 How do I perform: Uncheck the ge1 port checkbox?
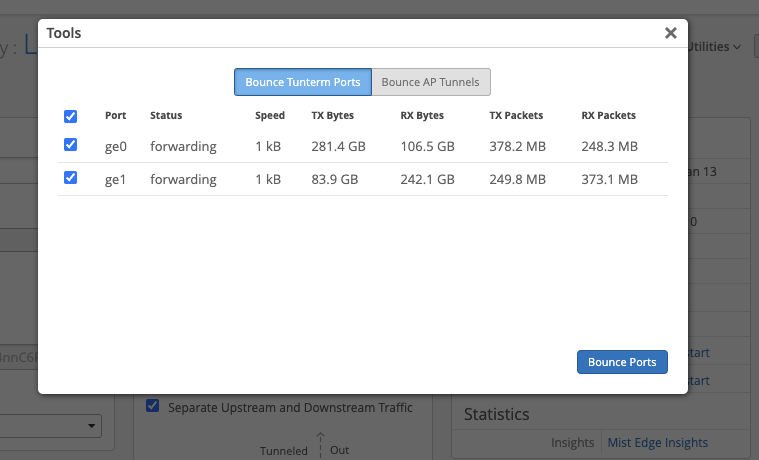tap(70, 178)
